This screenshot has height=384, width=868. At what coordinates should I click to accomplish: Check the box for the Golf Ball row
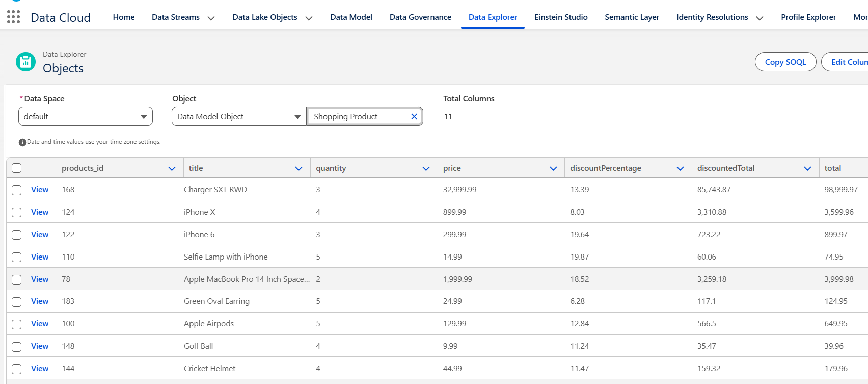(x=17, y=347)
